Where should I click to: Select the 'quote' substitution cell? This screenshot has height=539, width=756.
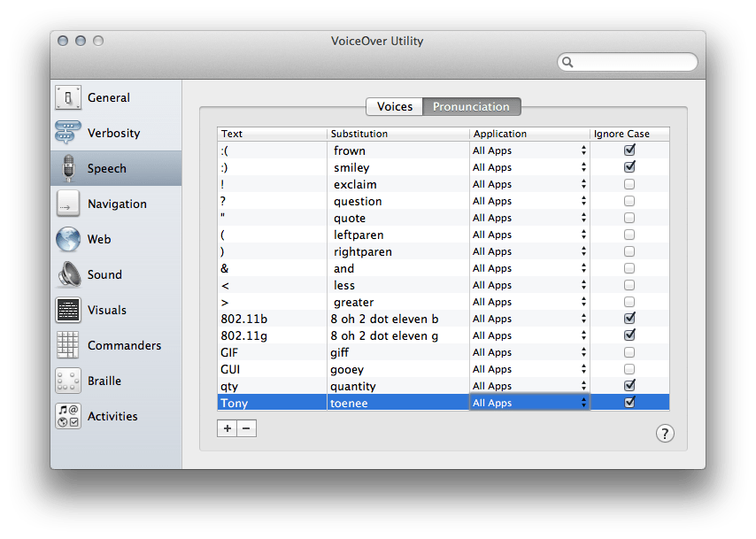coord(398,218)
